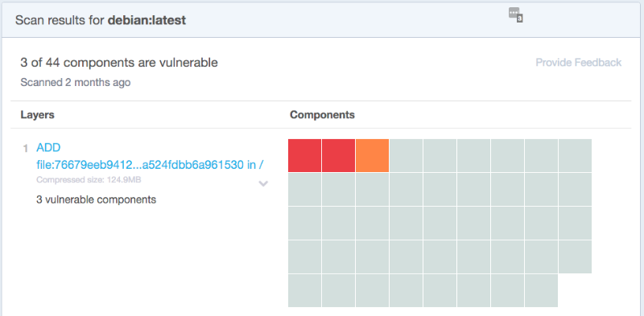Viewport: 644px width, 316px height.
Task: Select the orange vulnerable component square
Action: pyautogui.click(x=372, y=155)
